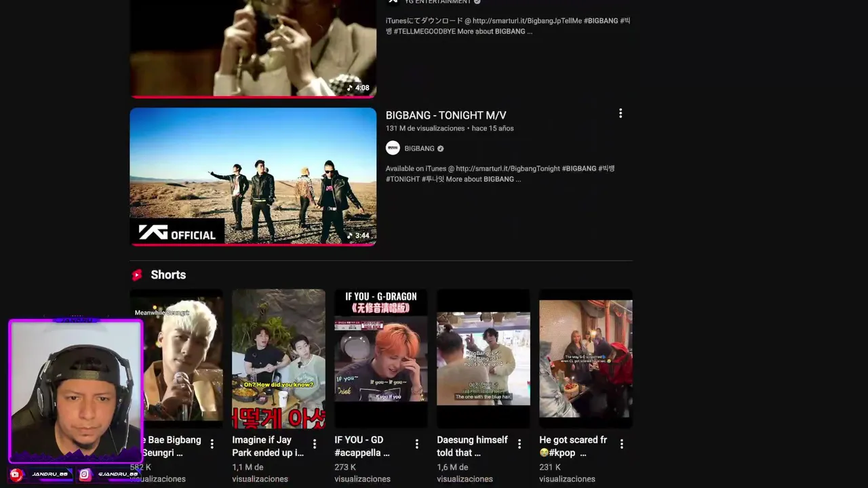Click the Imagine if Jay Park short title

coord(268,446)
